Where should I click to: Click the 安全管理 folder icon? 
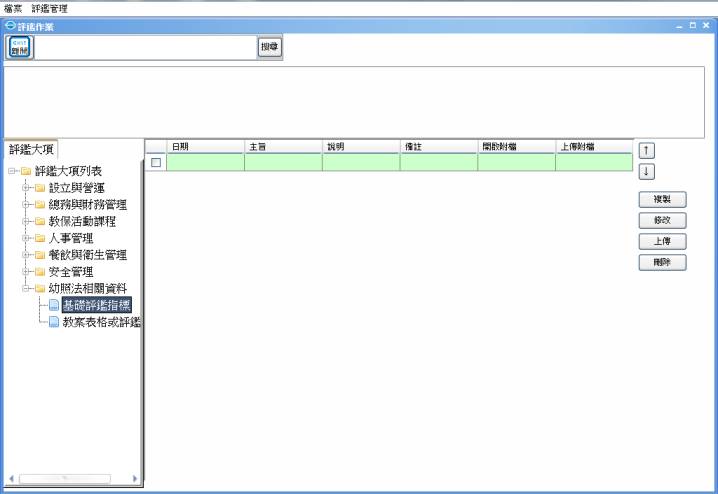(40, 272)
